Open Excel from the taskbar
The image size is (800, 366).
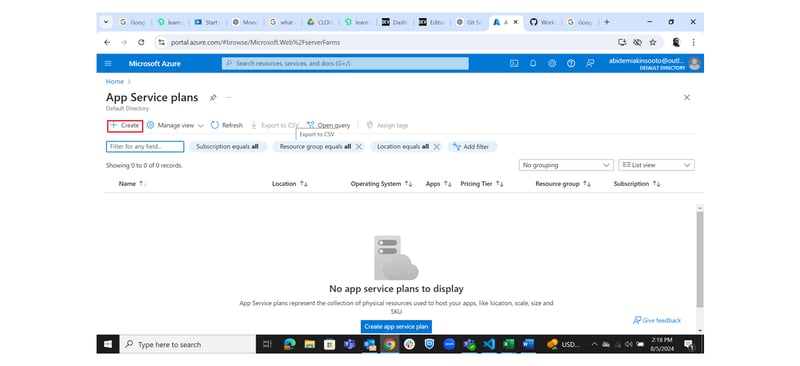click(x=508, y=345)
